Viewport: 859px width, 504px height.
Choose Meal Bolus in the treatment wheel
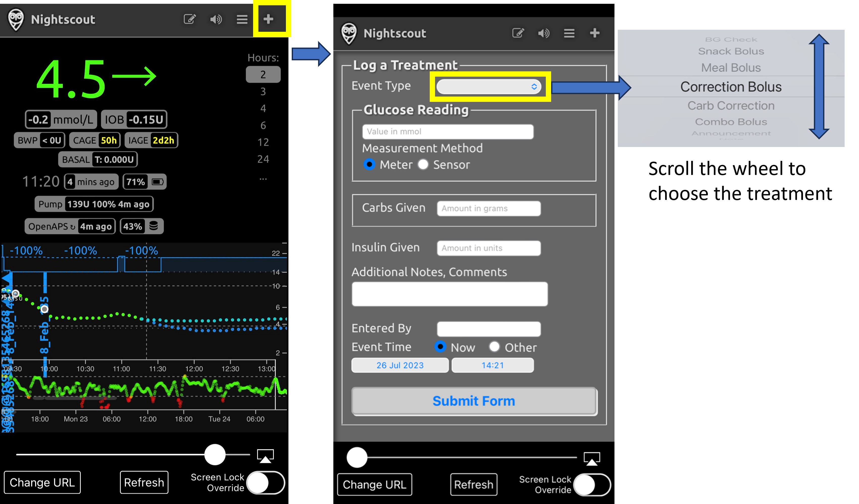pos(731,68)
